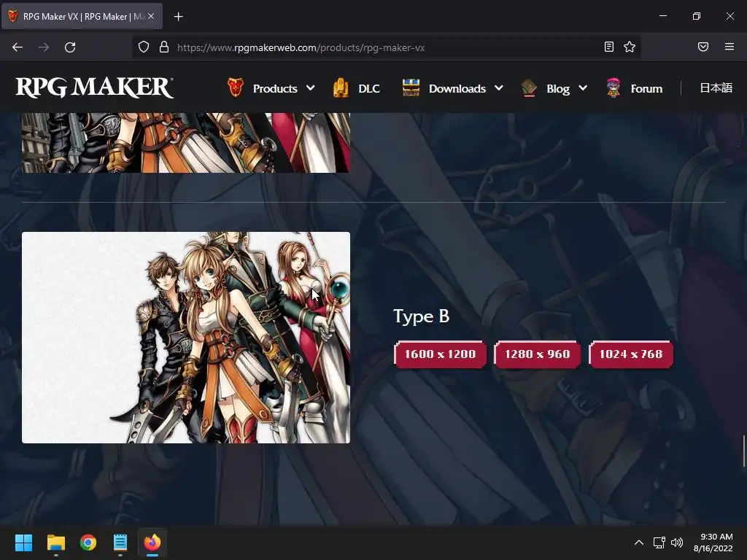Screen dimensions: 747x560
Task: Click the partially visible upper wallpaper image
Action: 186,143
